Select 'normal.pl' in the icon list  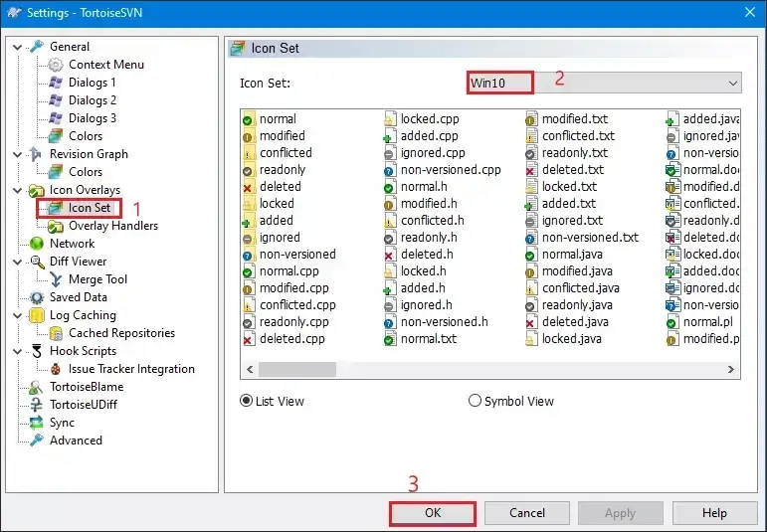tap(707, 322)
